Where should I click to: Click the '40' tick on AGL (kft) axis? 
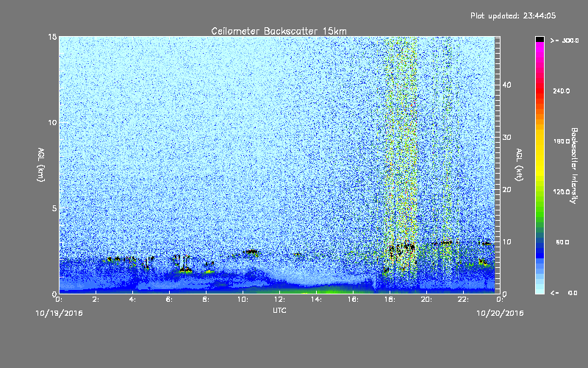pos(506,85)
